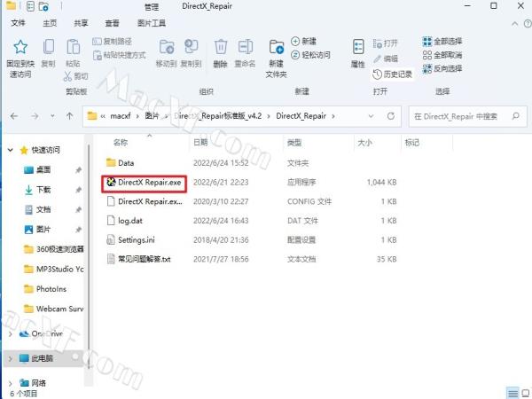Sort by the Type (类型) column

(x=294, y=143)
